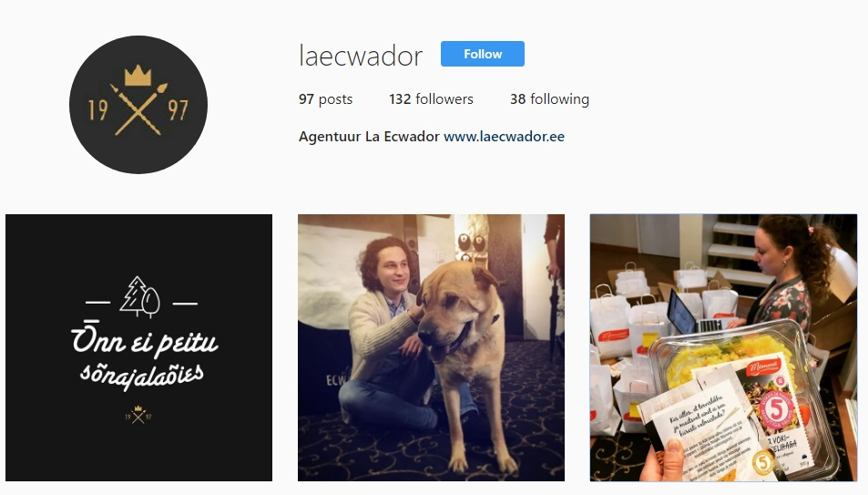Visit the www.laecwador.ee website link
Screen dimensions: 868x495
click(504, 137)
